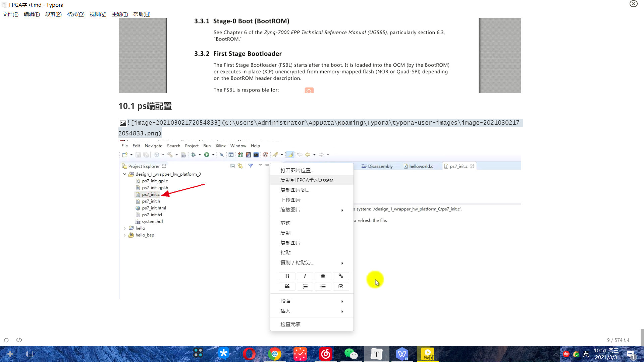644x362 pixels.
Task: Open the 缩放图片 submenu
Action: click(x=312, y=210)
